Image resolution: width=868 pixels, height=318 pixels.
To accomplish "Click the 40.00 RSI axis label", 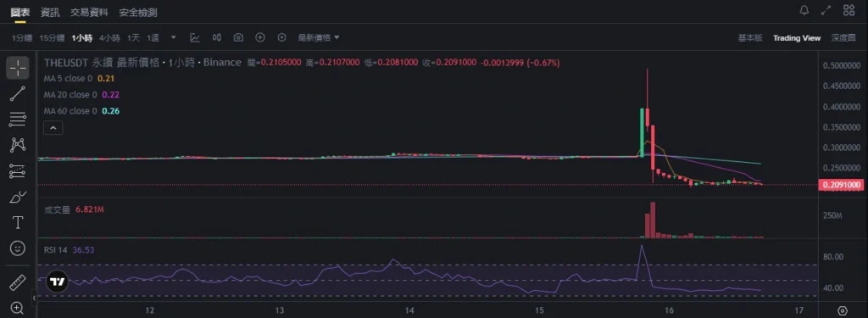I will (x=833, y=288).
